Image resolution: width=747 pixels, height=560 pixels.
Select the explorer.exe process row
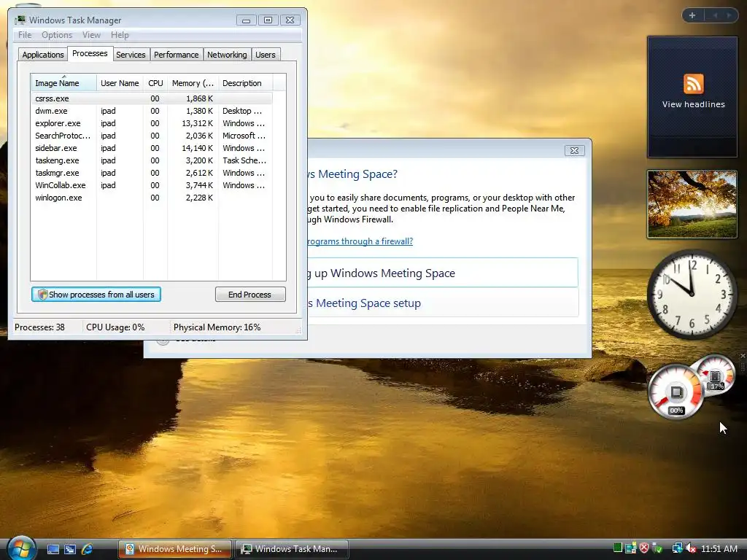click(152, 123)
